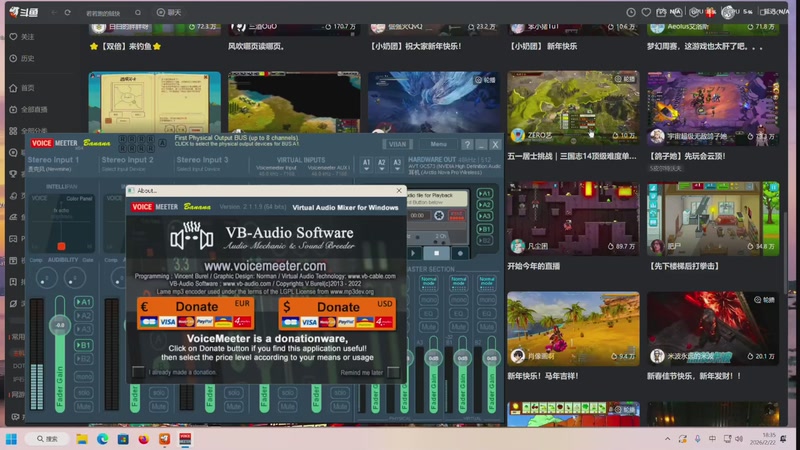The image size is (800, 450).
Task: Open the Voicemeeter Menu button
Action: coord(438,144)
